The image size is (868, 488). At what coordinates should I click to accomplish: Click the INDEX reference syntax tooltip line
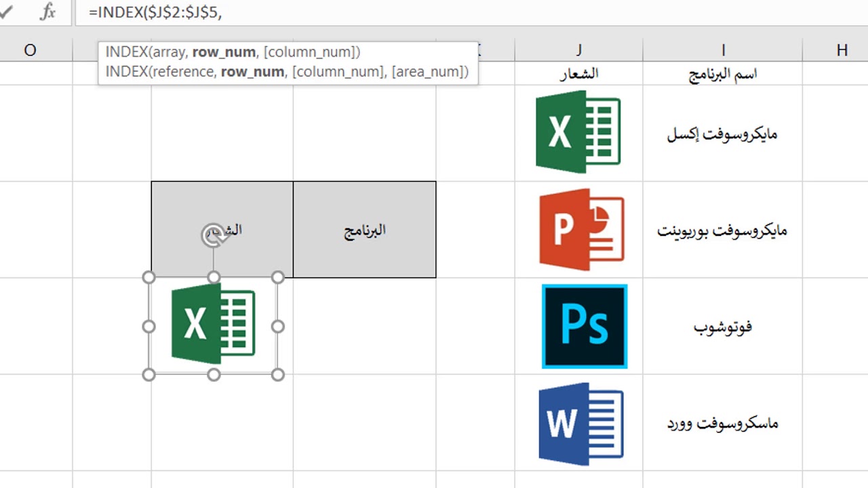point(287,72)
